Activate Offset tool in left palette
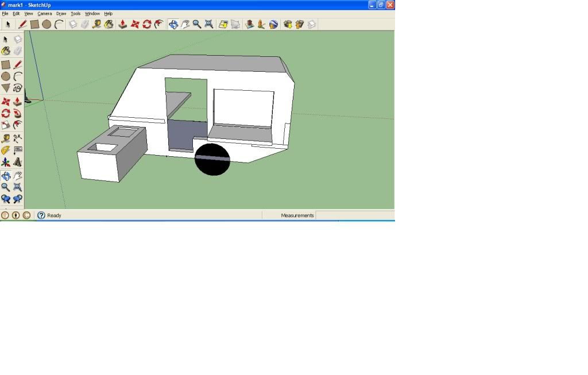 pyautogui.click(x=18, y=125)
